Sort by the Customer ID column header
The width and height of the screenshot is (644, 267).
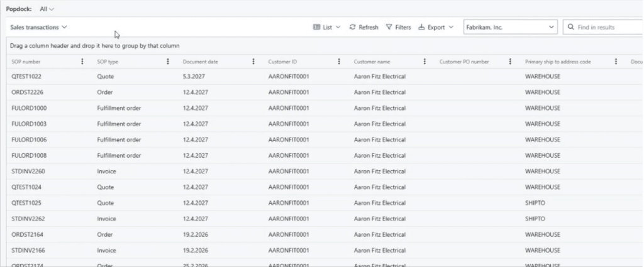point(282,62)
